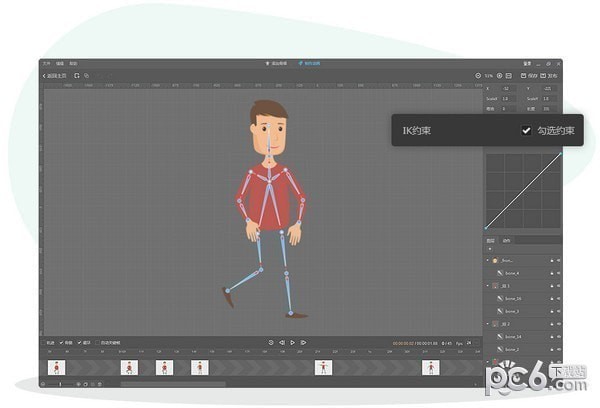Select the first keyframe thumbnail in timeline
This screenshot has width=600, height=408.
point(58,368)
